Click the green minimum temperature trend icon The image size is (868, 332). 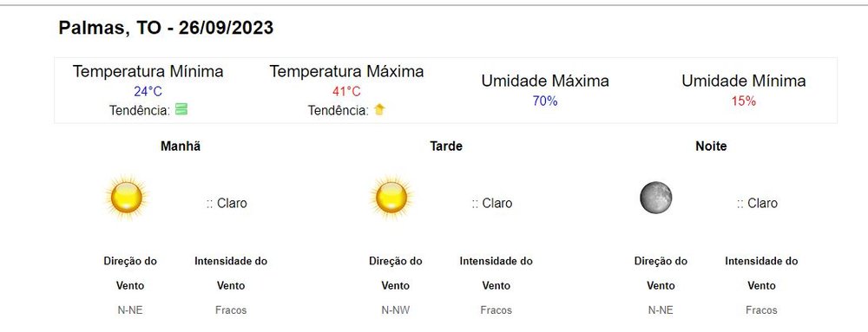click(x=181, y=109)
